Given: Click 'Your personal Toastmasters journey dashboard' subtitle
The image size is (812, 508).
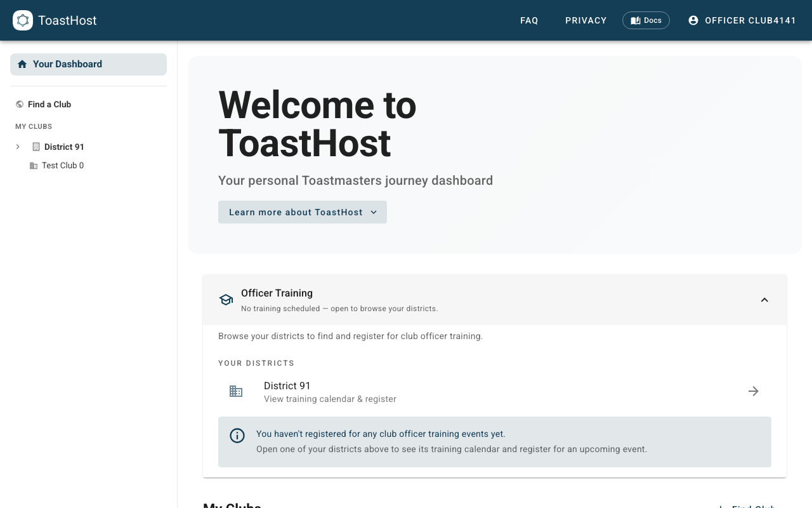Looking at the screenshot, I should [355, 180].
